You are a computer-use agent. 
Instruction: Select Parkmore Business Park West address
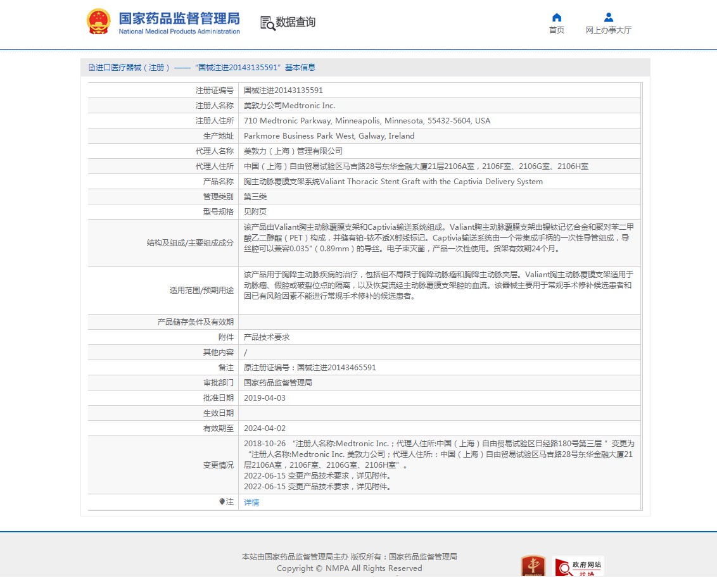point(329,135)
